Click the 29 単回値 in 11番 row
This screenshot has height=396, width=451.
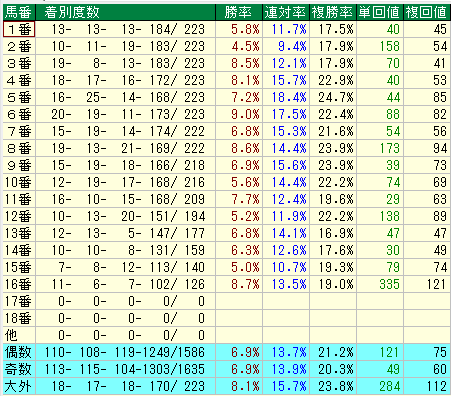pyautogui.click(x=380, y=199)
